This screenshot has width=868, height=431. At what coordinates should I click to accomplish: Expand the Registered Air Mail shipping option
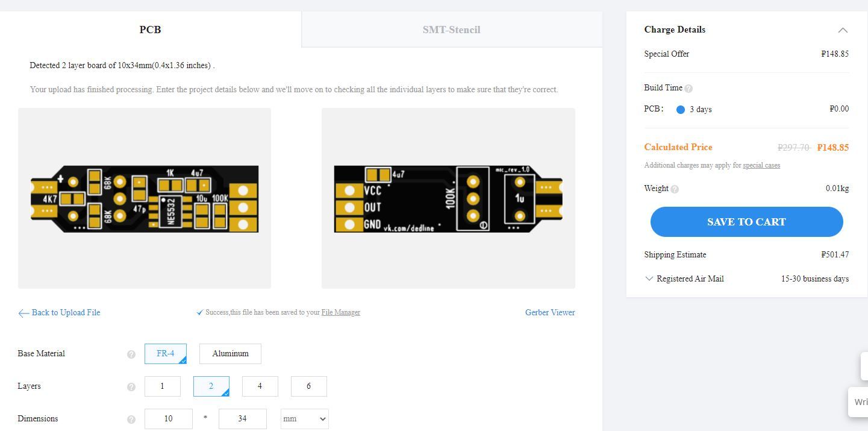(649, 278)
